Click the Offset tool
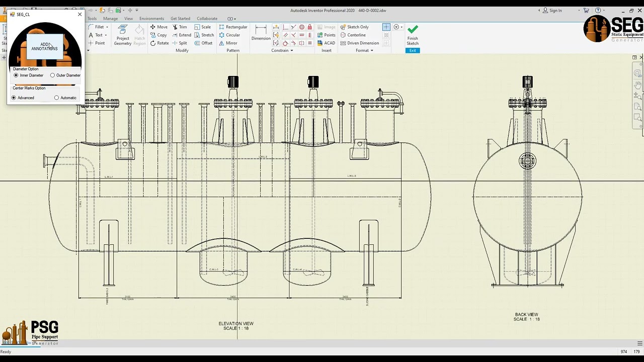The image size is (644, 362). point(203,43)
